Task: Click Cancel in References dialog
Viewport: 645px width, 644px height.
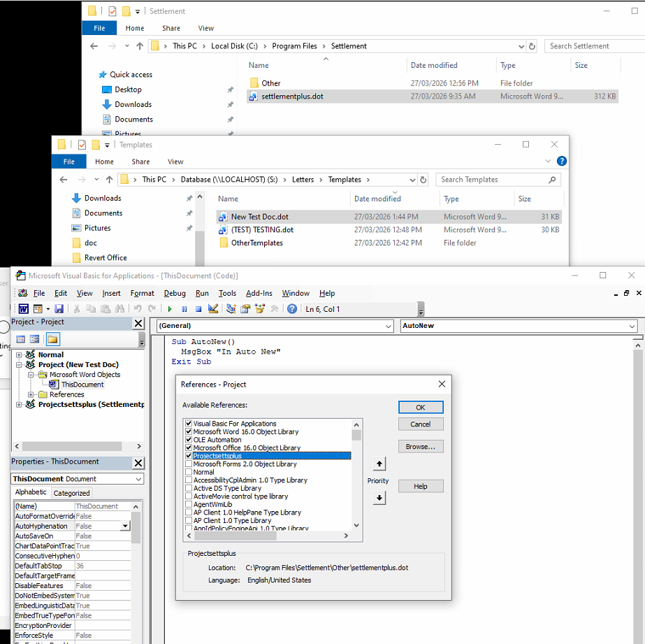Action: click(x=421, y=424)
